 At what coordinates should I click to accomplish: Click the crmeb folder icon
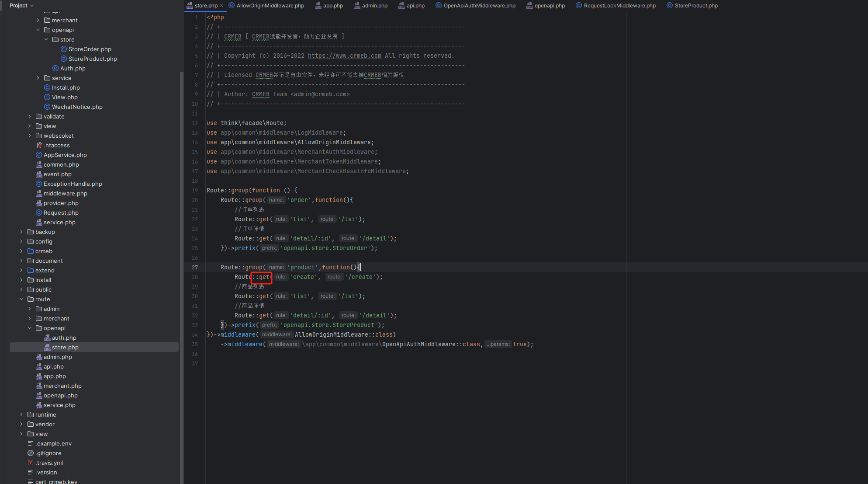31,251
